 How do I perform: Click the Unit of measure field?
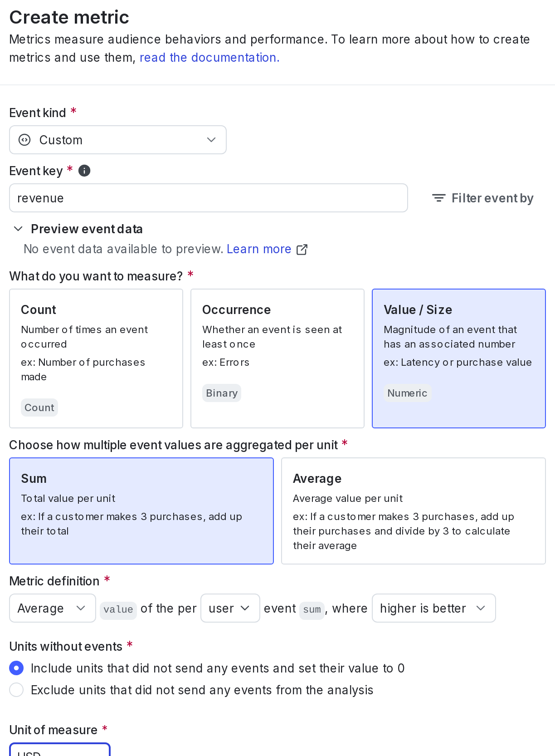60,751
